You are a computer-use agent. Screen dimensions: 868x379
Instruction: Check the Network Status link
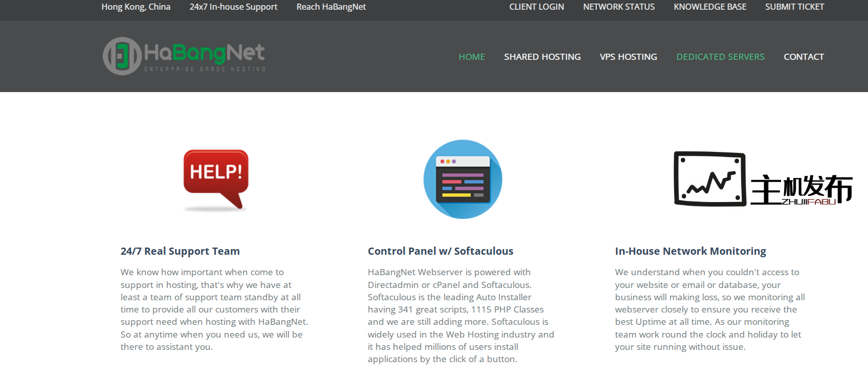(619, 7)
